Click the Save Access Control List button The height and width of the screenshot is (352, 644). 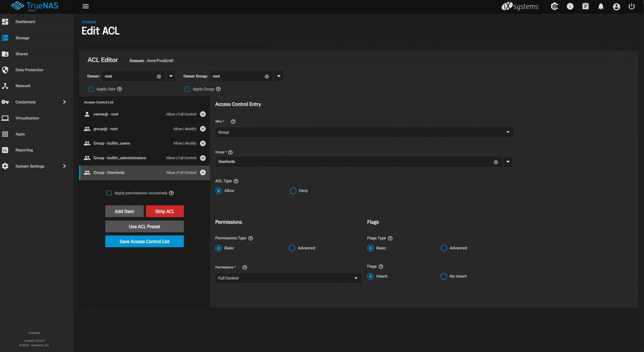point(144,242)
